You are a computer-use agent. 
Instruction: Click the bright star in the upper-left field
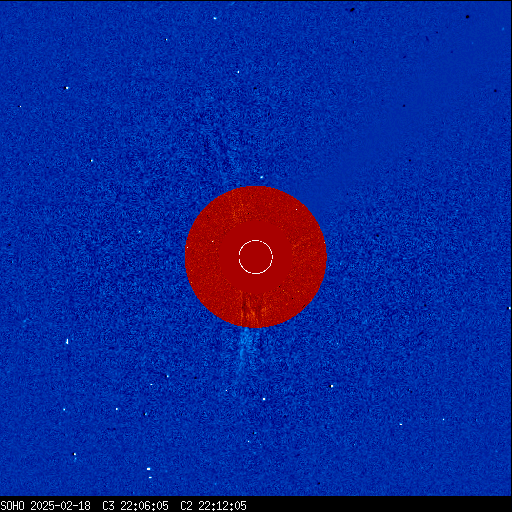point(66,88)
